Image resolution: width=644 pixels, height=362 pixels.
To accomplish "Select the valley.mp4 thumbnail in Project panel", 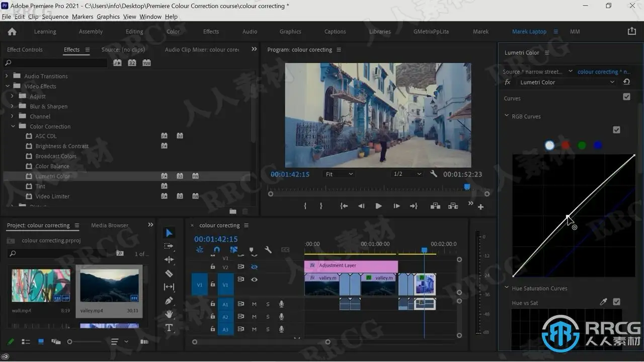I will (109, 286).
